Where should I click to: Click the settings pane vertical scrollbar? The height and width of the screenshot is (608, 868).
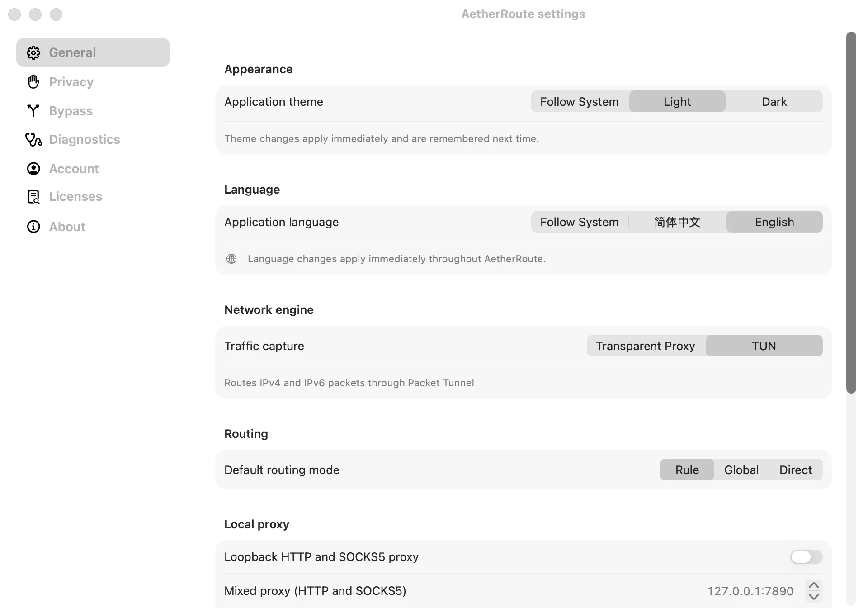[x=851, y=213]
